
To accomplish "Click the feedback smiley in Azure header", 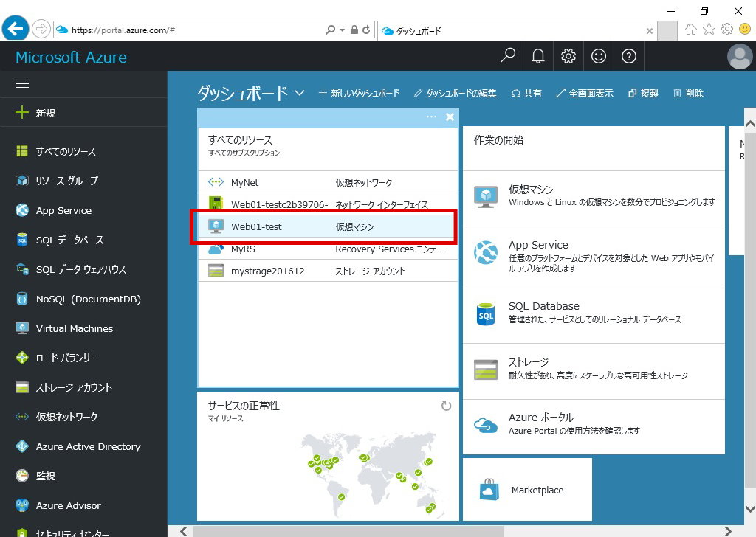I will [x=599, y=56].
